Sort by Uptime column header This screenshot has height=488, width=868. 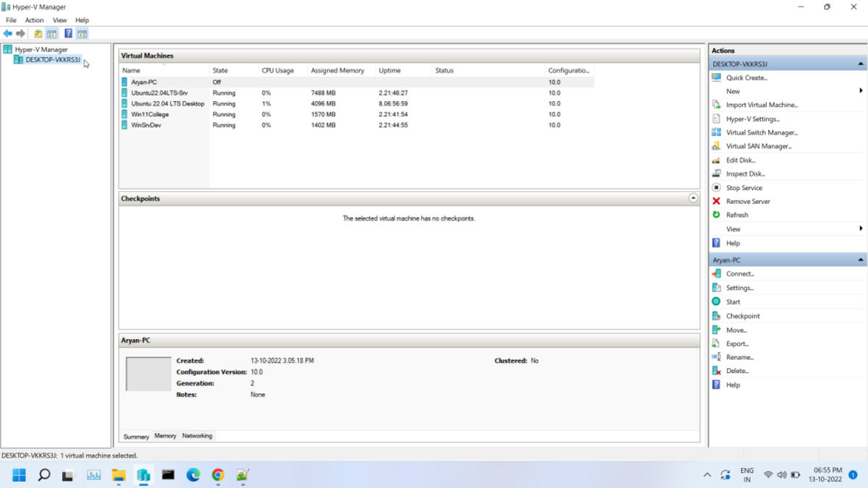pyautogui.click(x=404, y=70)
